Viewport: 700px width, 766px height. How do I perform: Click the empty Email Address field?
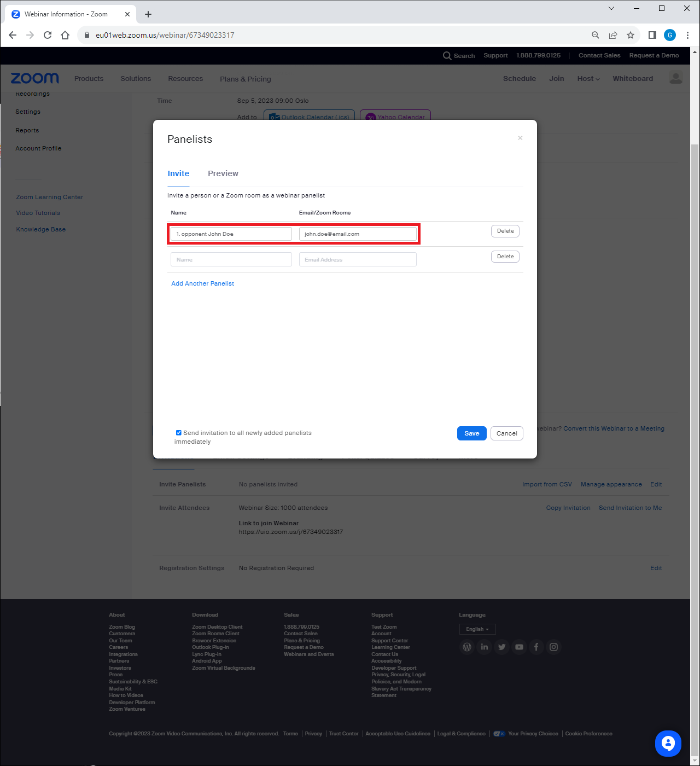[358, 259]
